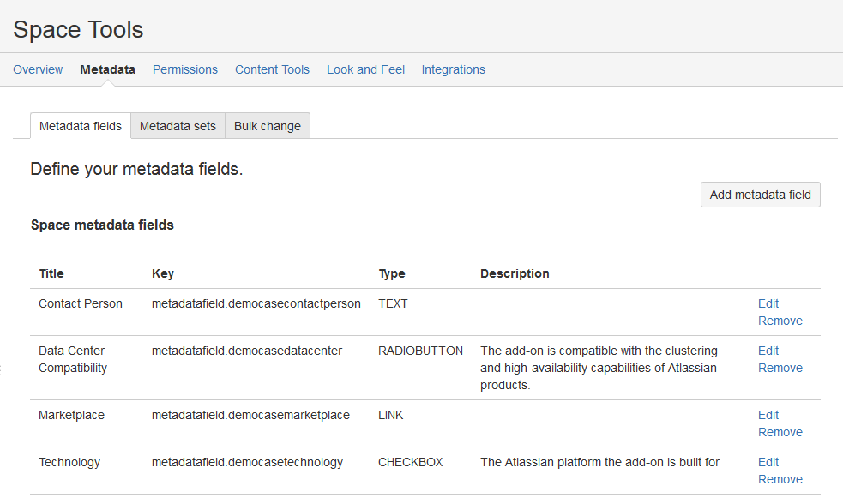The image size is (843, 504).
Task: Remove the Contact Person field
Action: pos(780,321)
